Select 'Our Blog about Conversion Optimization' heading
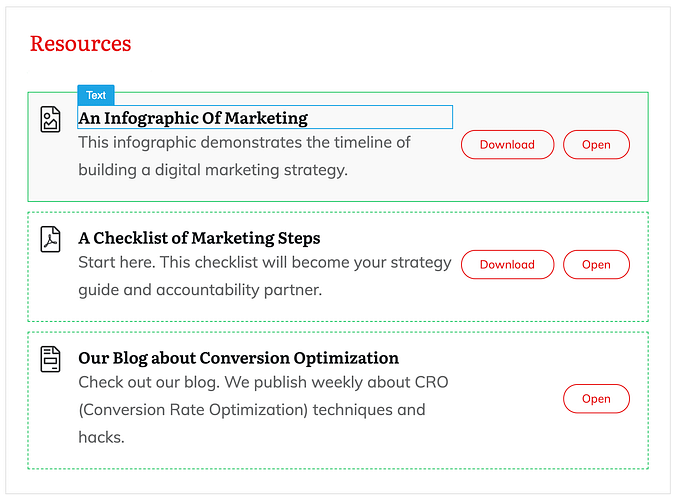This screenshot has width=677, height=498. click(x=238, y=358)
